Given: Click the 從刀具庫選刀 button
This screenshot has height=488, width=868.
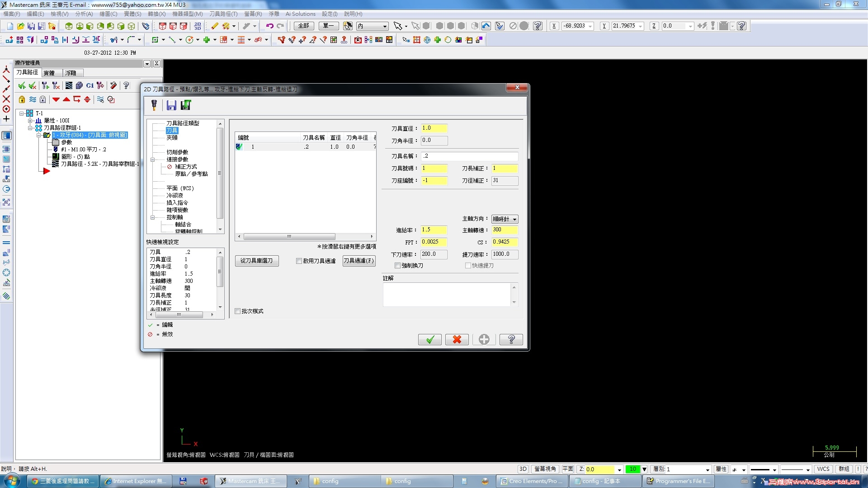Looking at the screenshot, I should click(256, 261).
